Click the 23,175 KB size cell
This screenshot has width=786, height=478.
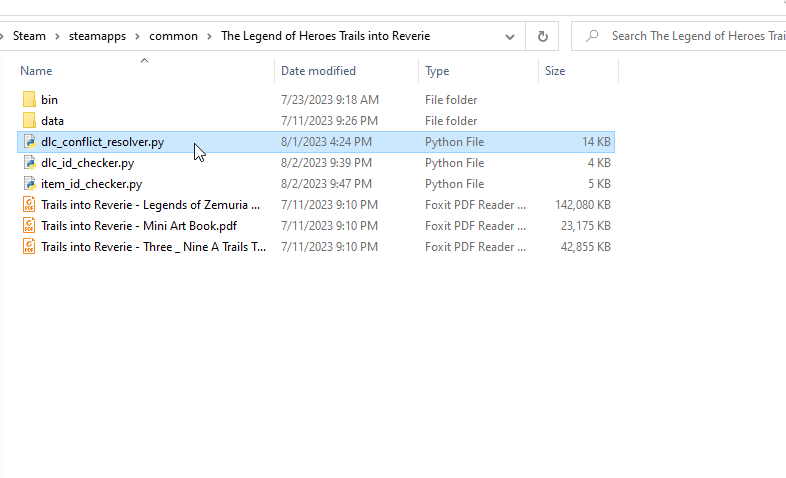pyautogui.click(x=585, y=226)
